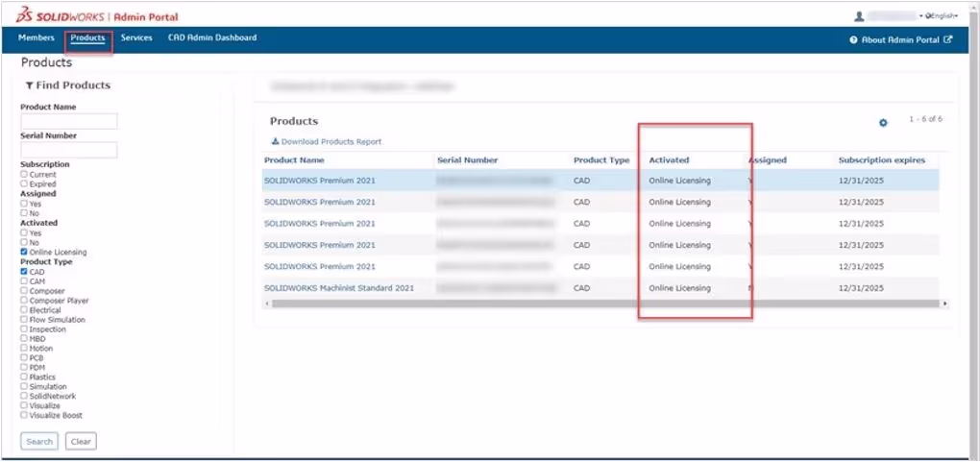The width and height of the screenshot is (980, 462).
Task: Click the external link icon after About Admin Portal
Action: pyautogui.click(x=947, y=39)
